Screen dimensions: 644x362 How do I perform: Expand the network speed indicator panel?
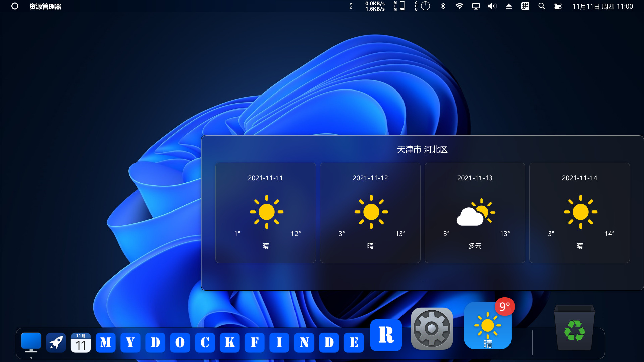(x=375, y=6)
